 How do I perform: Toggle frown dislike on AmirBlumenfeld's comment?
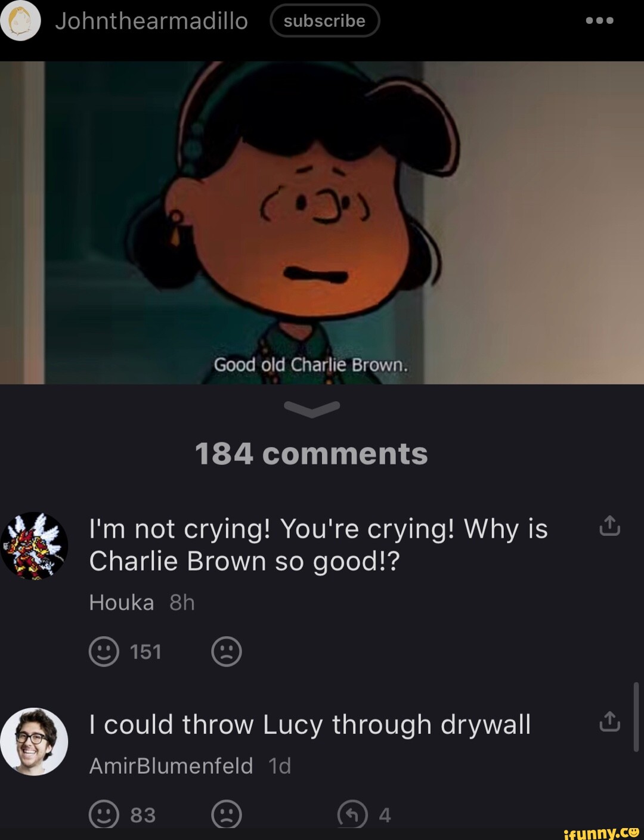(227, 814)
